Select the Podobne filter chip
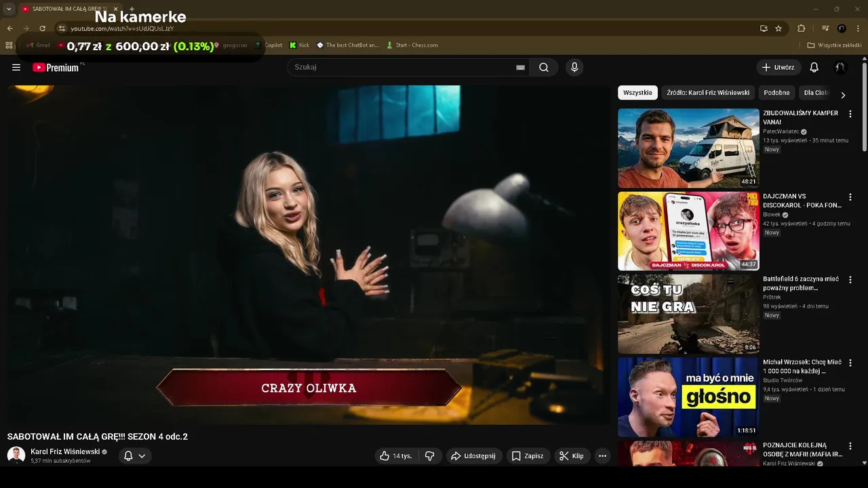Image resolution: width=868 pixels, height=488 pixels. (776, 93)
